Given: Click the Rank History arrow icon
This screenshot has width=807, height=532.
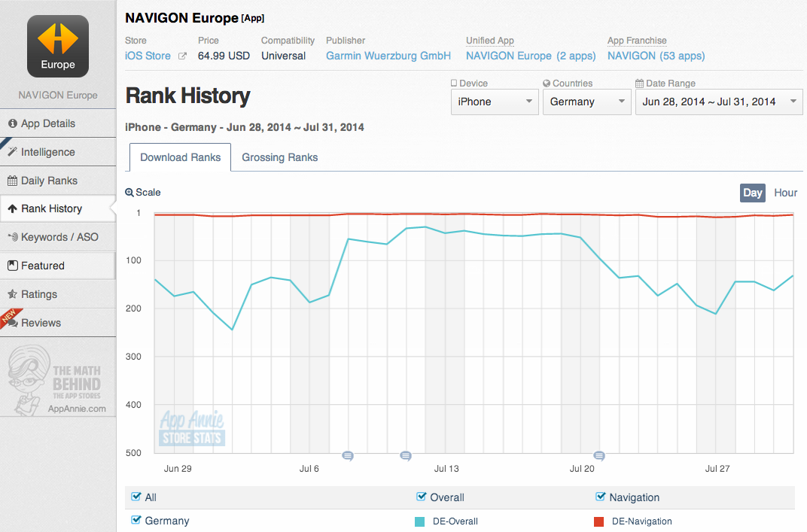Looking at the screenshot, I should pyautogui.click(x=12, y=209).
